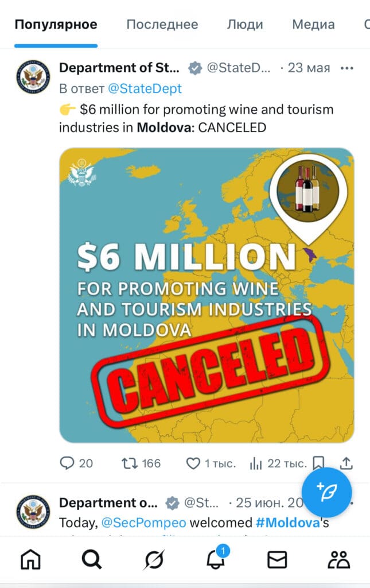This screenshot has width=370, height=588.
Task: Reply to the Moldova wine post
Action: point(68,463)
